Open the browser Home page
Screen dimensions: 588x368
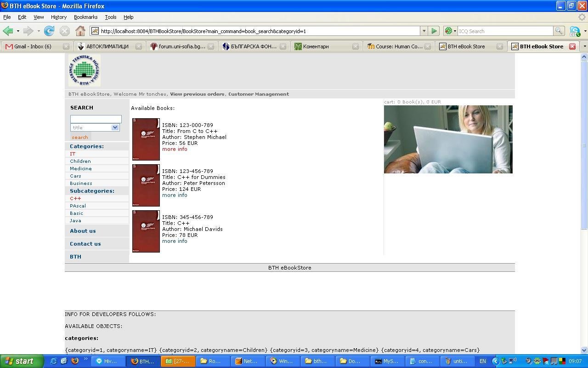click(x=81, y=31)
